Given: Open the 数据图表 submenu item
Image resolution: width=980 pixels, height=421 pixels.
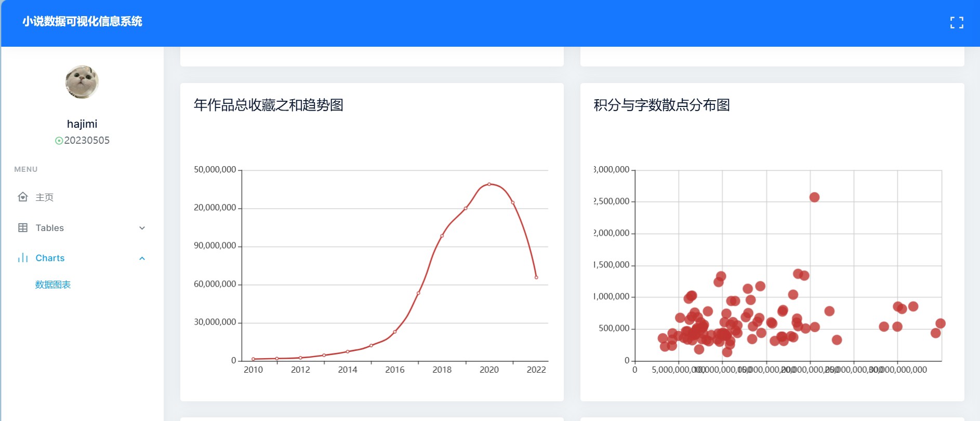Looking at the screenshot, I should 53,284.
